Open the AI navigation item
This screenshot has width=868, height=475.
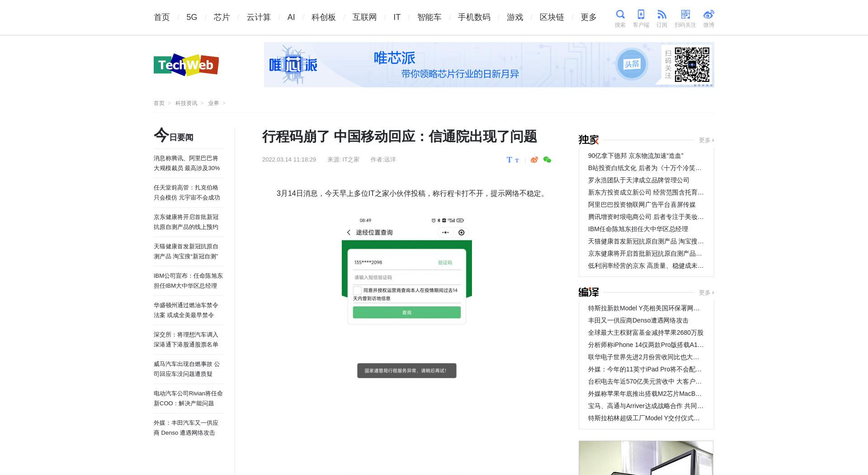[291, 17]
